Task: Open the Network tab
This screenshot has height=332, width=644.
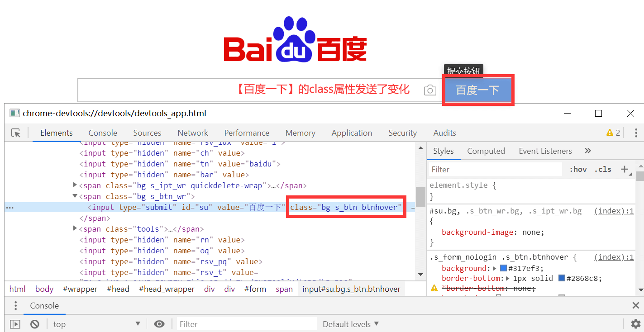Action: pos(193,133)
